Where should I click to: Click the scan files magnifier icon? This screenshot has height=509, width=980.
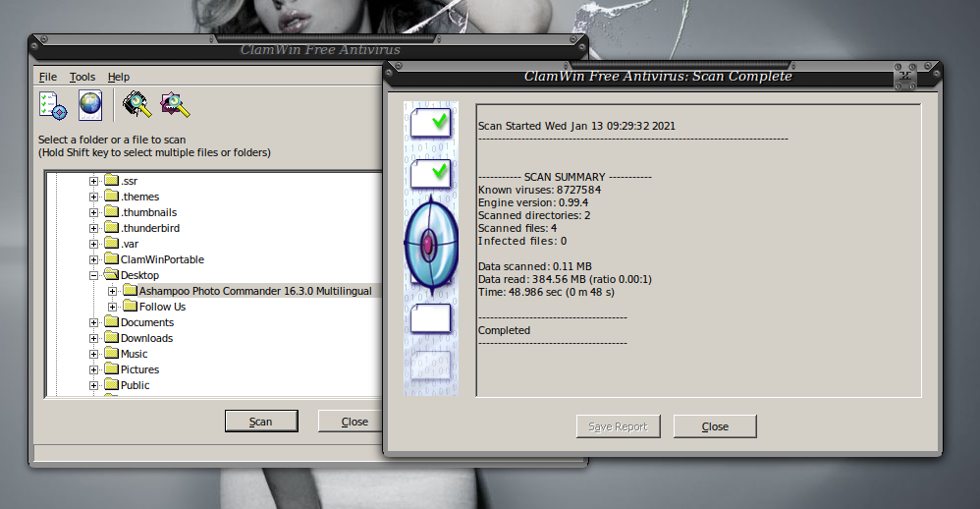pyautogui.click(x=175, y=104)
